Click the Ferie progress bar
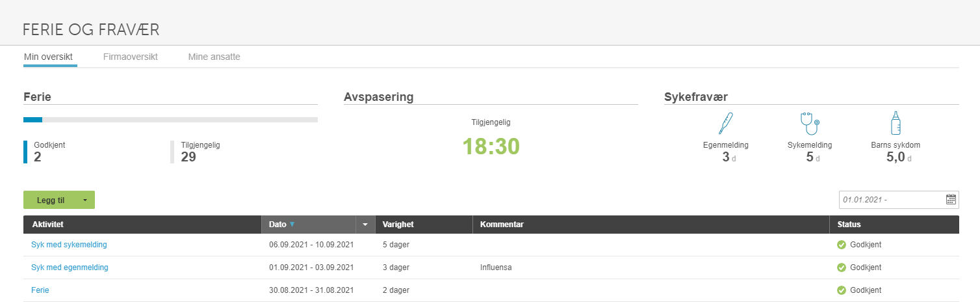 pyautogui.click(x=170, y=120)
